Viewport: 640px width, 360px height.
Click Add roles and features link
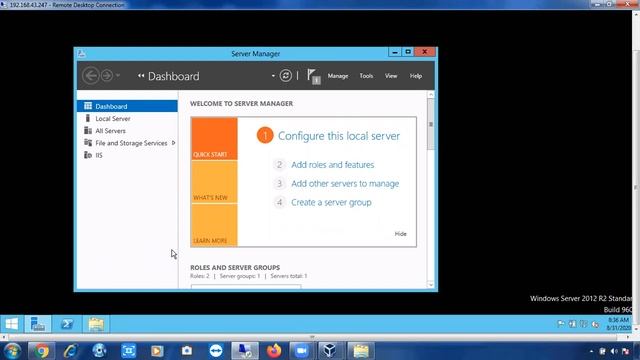(x=333, y=164)
